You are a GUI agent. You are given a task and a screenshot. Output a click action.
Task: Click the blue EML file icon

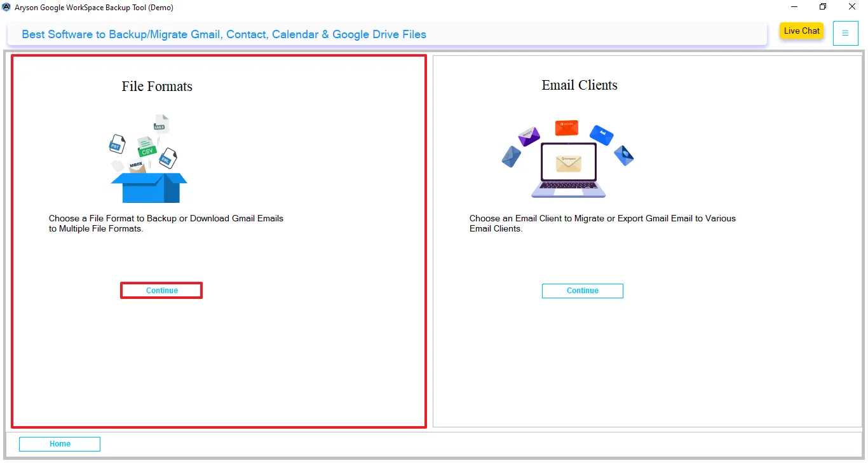tap(166, 160)
